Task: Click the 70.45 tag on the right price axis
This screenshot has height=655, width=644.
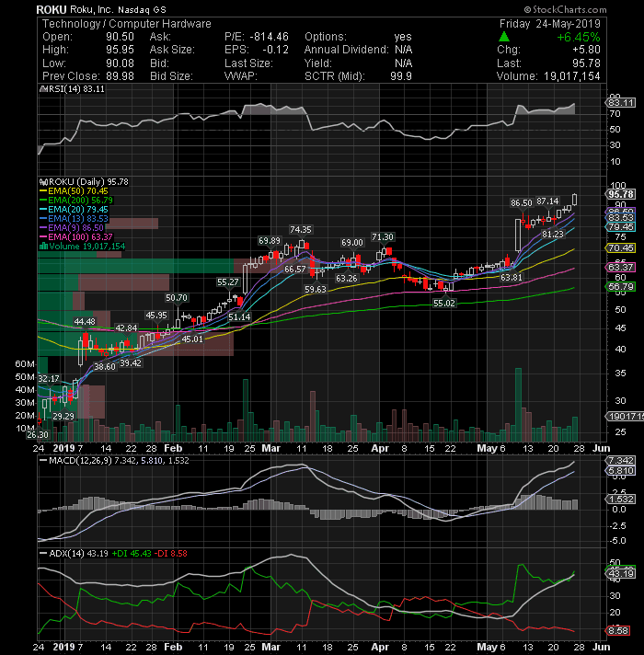Action: (621, 247)
